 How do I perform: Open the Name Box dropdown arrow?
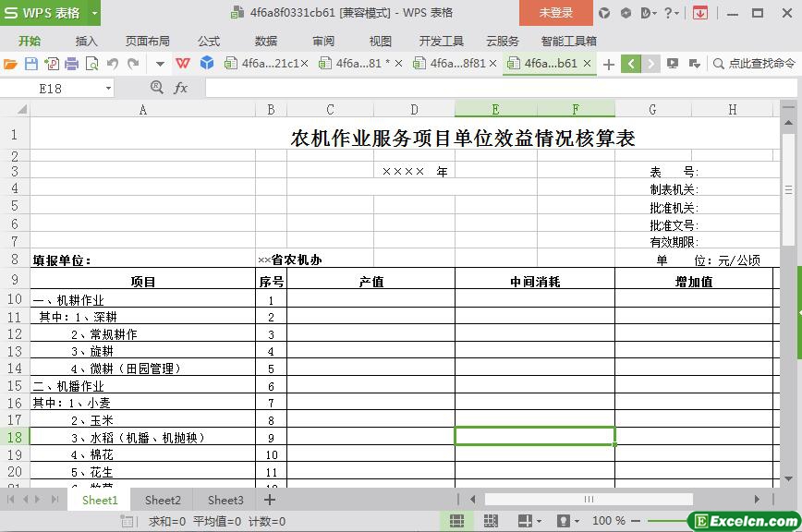[108, 89]
